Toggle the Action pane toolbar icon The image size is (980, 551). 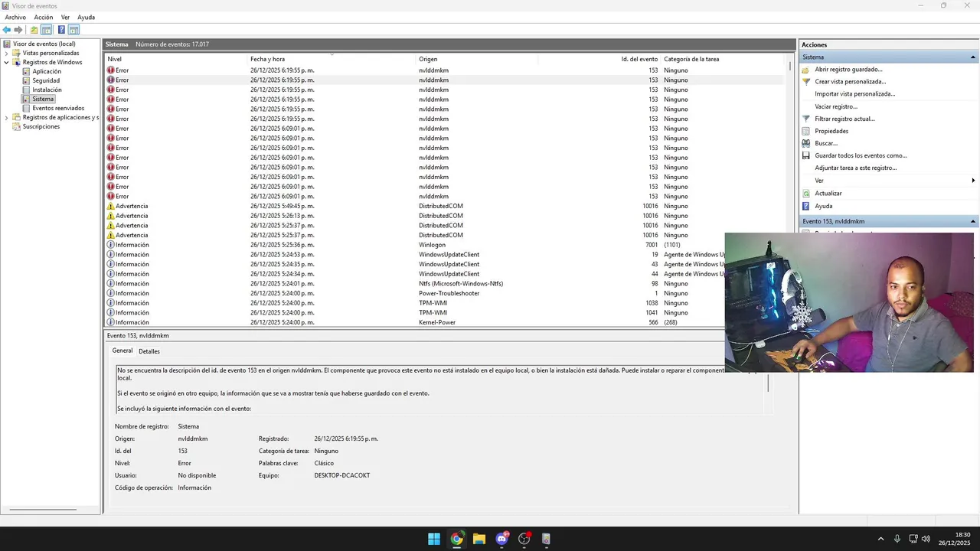pos(73,30)
